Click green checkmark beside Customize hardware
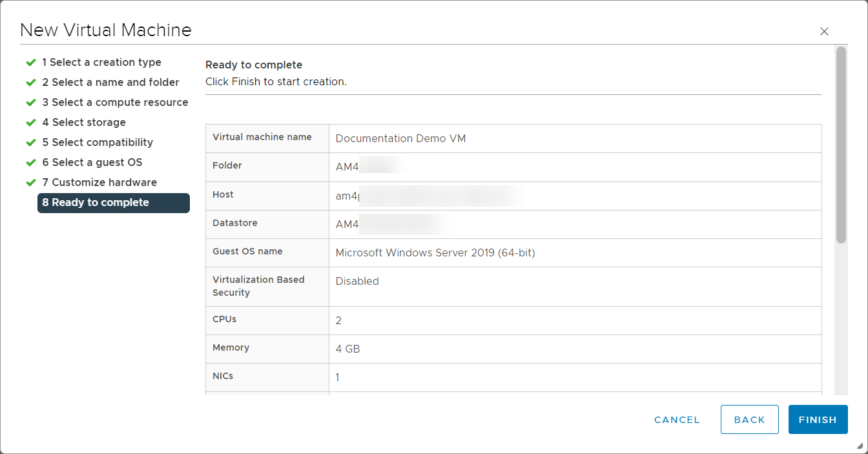This screenshot has height=454, width=868. click(x=30, y=183)
